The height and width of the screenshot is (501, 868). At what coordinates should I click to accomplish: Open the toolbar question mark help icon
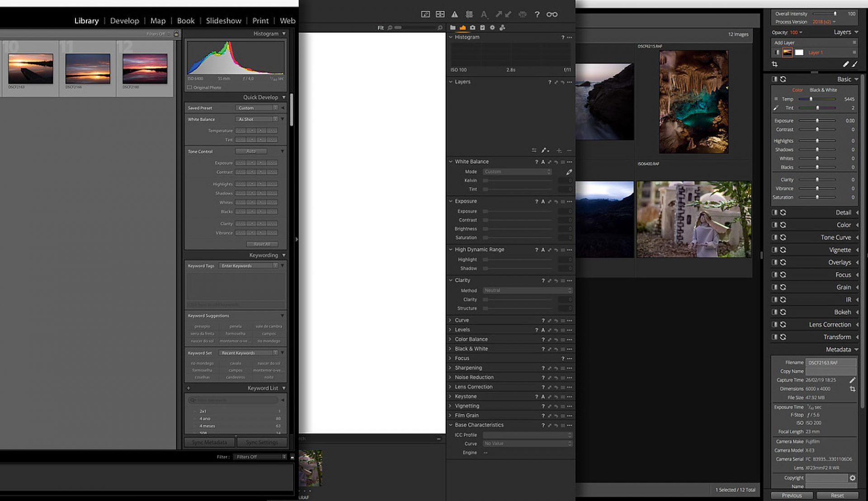[x=537, y=14]
